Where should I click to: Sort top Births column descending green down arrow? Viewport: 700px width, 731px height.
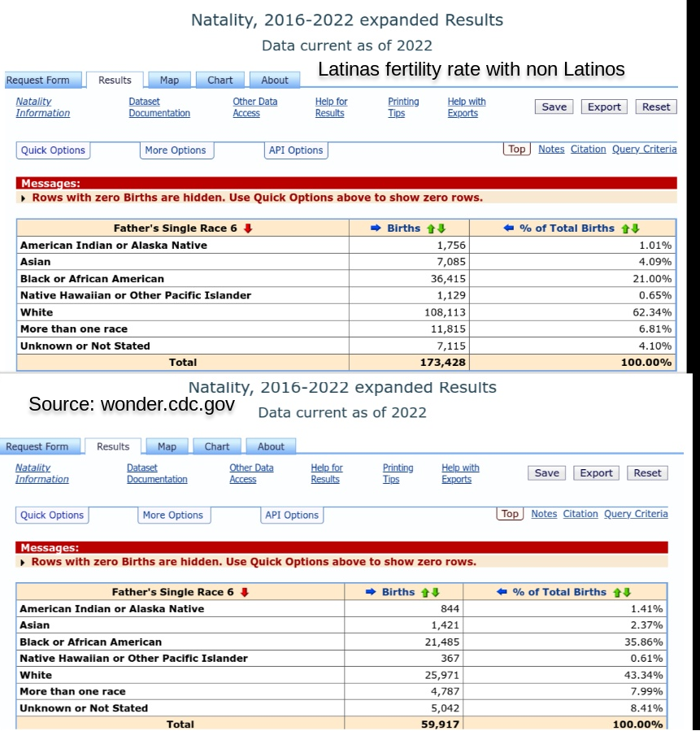coord(441,228)
